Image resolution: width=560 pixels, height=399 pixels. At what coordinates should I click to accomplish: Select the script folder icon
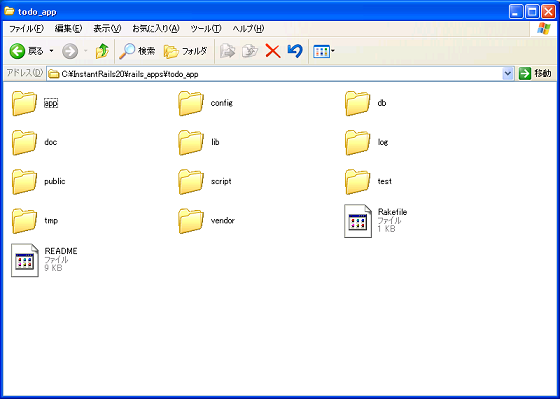coord(191,182)
